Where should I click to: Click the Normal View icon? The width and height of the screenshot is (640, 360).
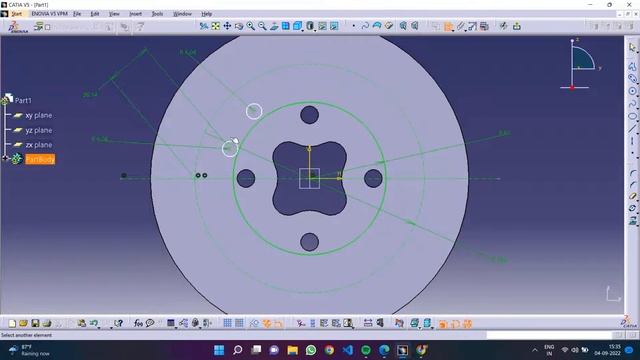pos(274,27)
